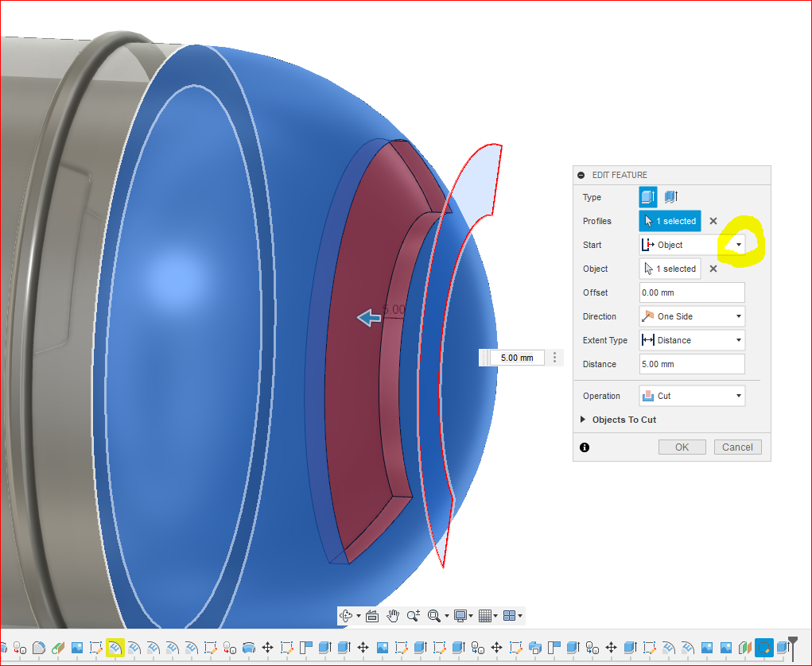Select the yellow-highlighted feature in timeline
Image resolution: width=812 pixels, height=666 pixels.
click(115, 648)
